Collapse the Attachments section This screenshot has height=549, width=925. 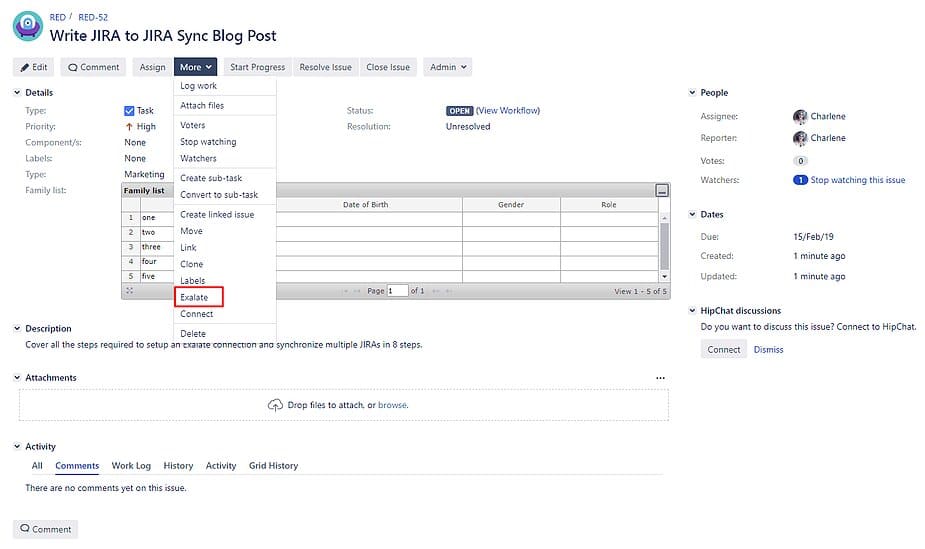click(x=17, y=378)
